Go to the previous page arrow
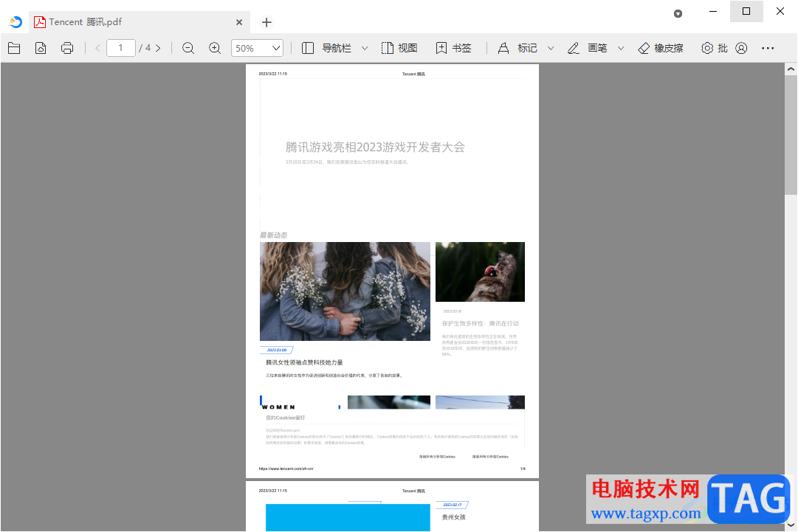The height and width of the screenshot is (532, 798). point(97,48)
